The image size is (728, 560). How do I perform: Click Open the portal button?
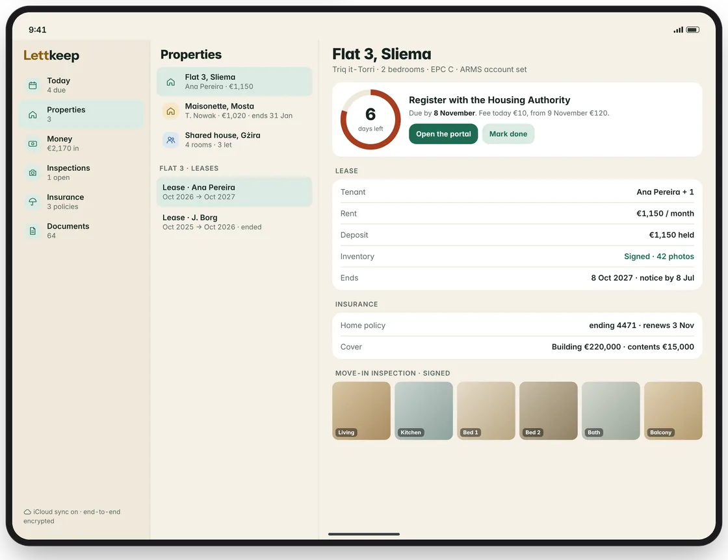tap(443, 134)
